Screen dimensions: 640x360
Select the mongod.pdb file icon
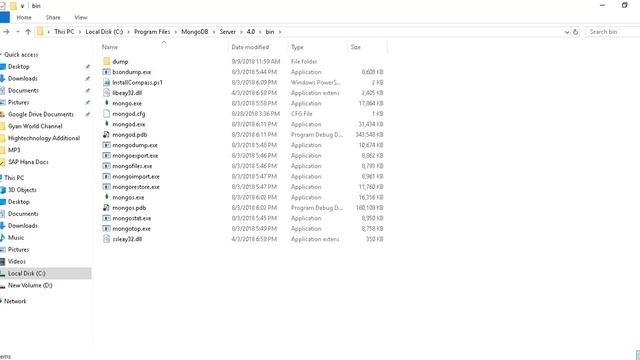coord(107,135)
